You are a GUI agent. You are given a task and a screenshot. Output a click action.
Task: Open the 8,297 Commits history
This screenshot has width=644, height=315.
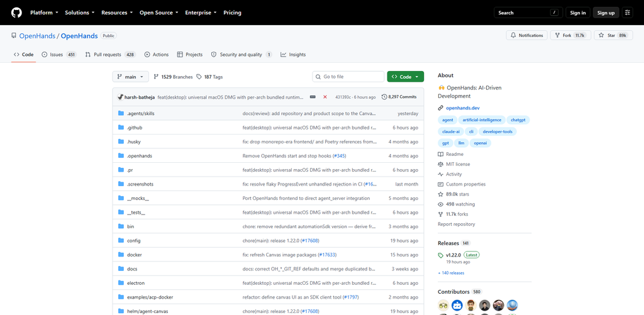coord(399,97)
